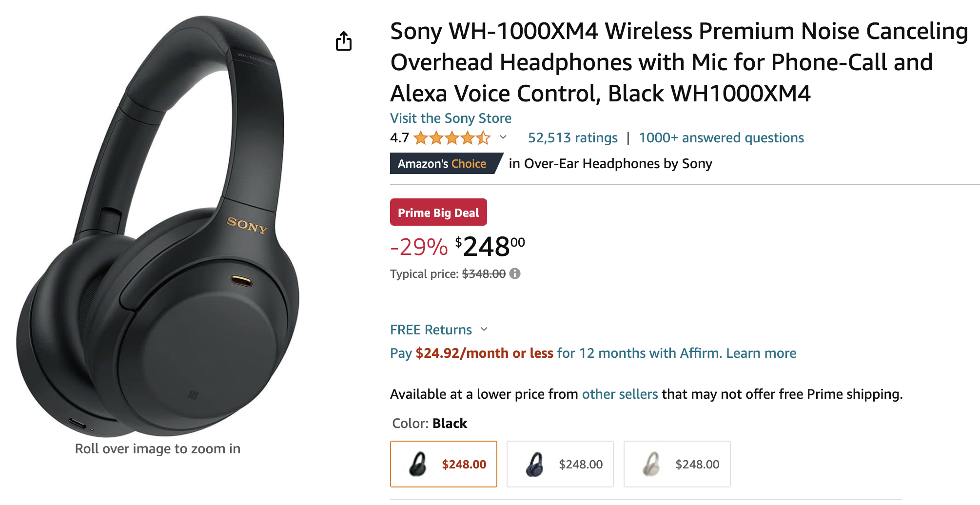
Task: Open the other sellers link
Action: pos(620,394)
